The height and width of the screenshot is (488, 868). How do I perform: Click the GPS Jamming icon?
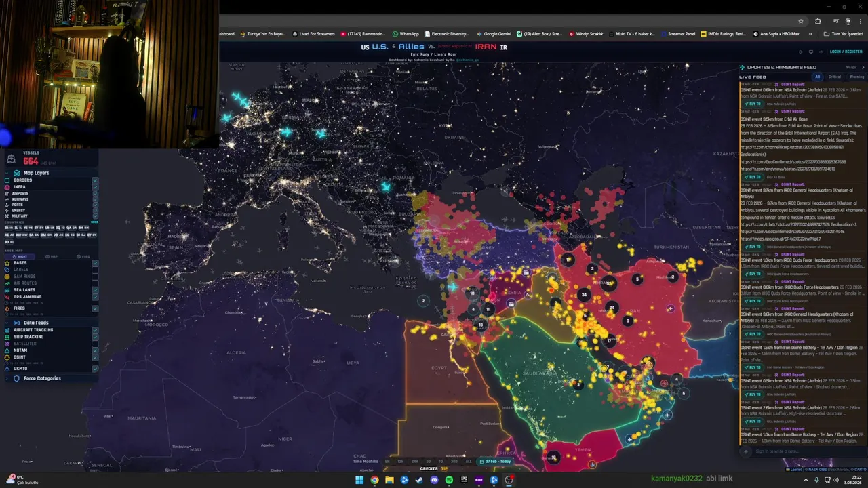pos(7,297)
